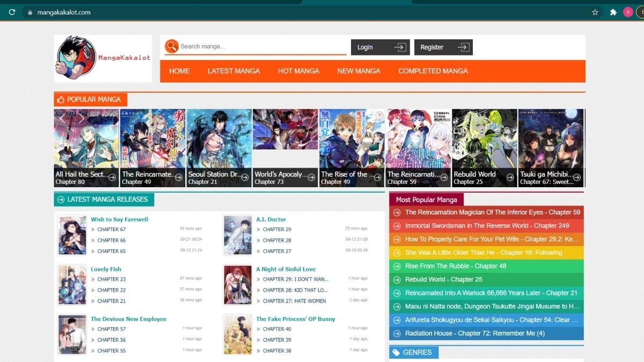The image size is (644, 362).
Task: Click arrow icon beside Immortal Swordsman entry
Action: (397, 226)
